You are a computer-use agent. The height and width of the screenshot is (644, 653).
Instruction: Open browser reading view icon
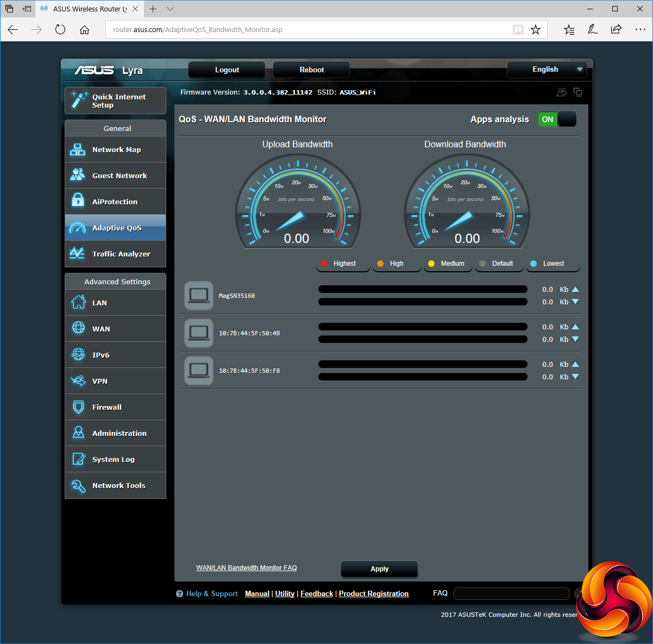coord(518,29)
